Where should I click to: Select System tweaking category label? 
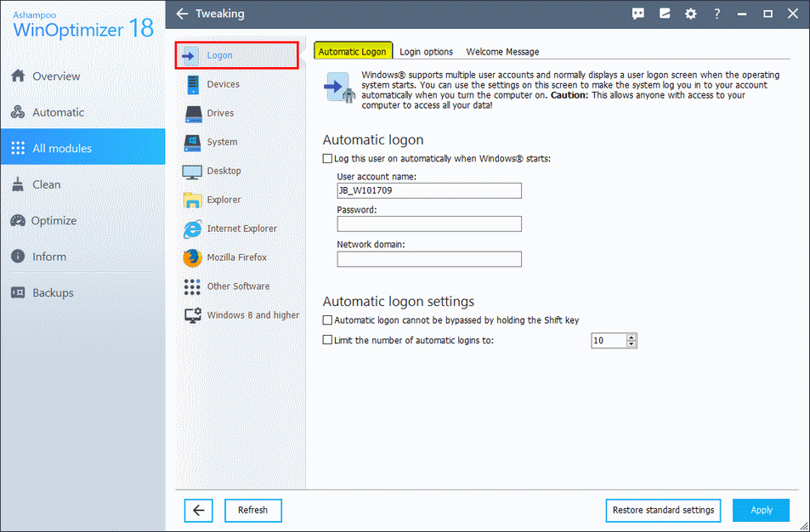[x=222, y=142]
